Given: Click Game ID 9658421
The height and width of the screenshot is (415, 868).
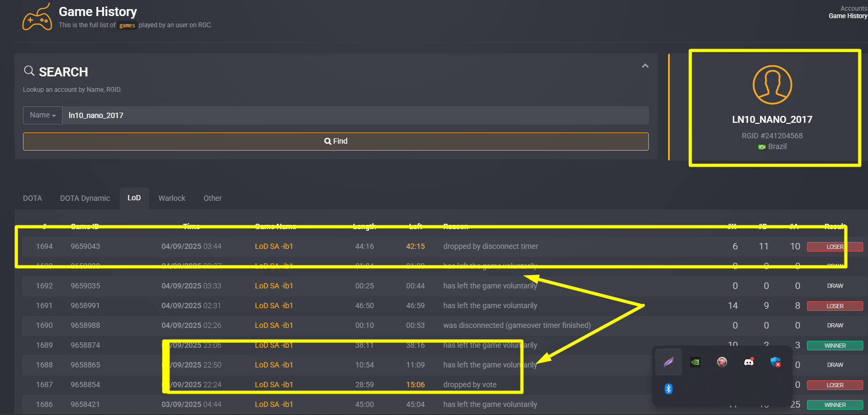Looking at the screenshot, I should (x=86, y=404).
